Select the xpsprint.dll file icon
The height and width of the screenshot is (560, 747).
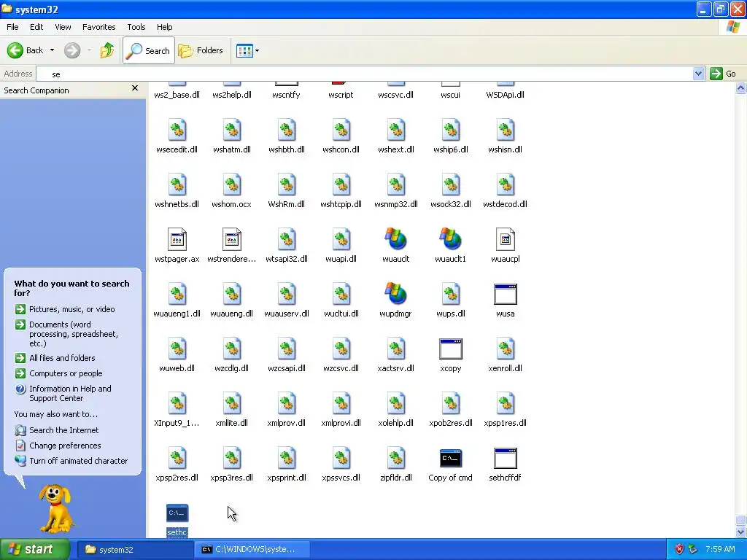(x=286, y=458)
